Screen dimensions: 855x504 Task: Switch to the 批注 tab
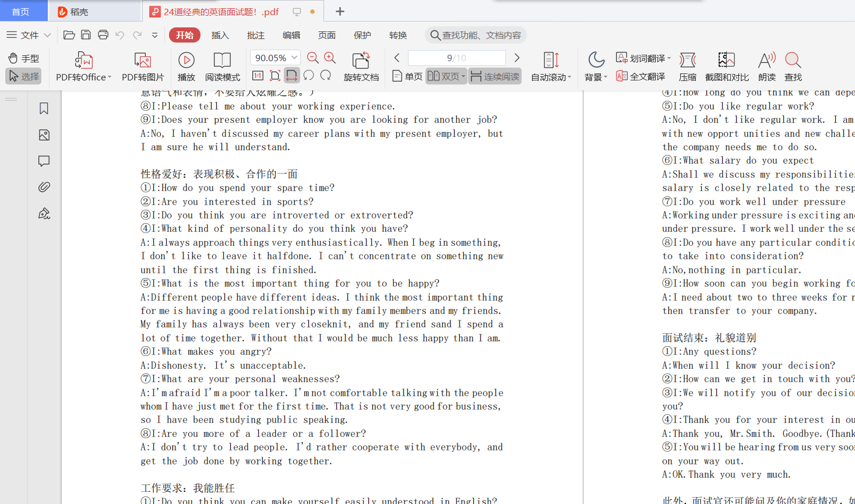coord(256,35)
